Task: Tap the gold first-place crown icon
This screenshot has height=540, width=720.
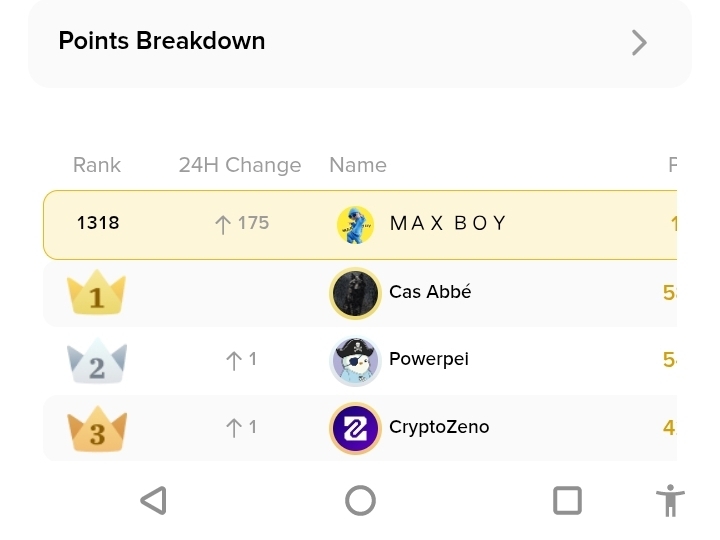Action: [96, 294]
